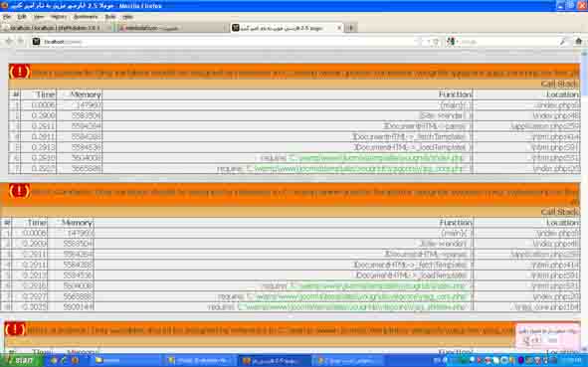Open the Bookmarks menu
The image size is (588, 367).
(86, 17)
